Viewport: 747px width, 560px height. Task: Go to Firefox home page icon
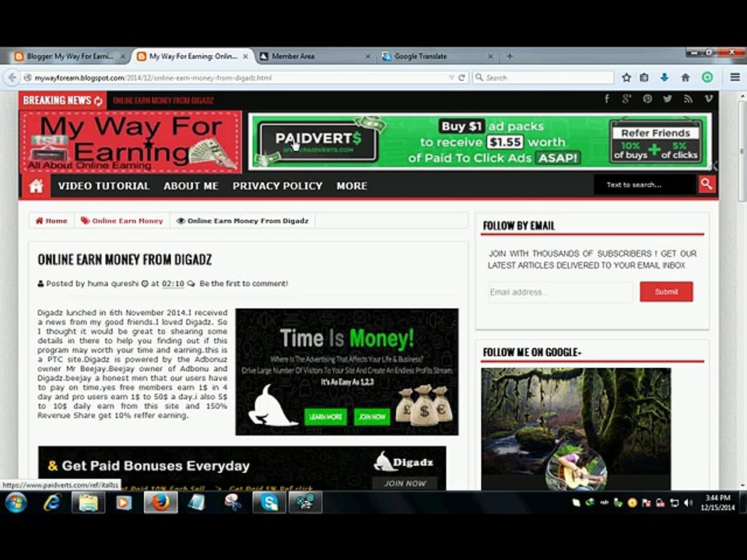pyautogui.click(x=686, y=77)
